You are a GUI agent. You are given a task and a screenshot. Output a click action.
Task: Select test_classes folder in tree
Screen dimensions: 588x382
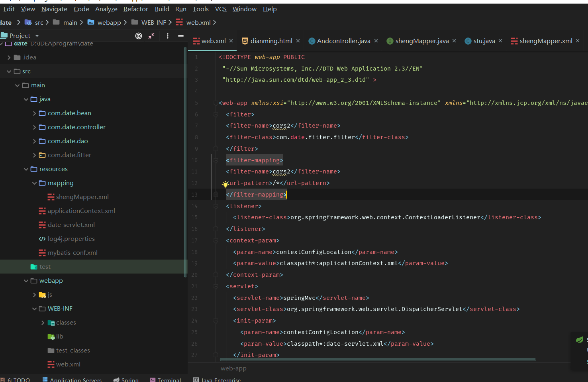pos(73,350)
